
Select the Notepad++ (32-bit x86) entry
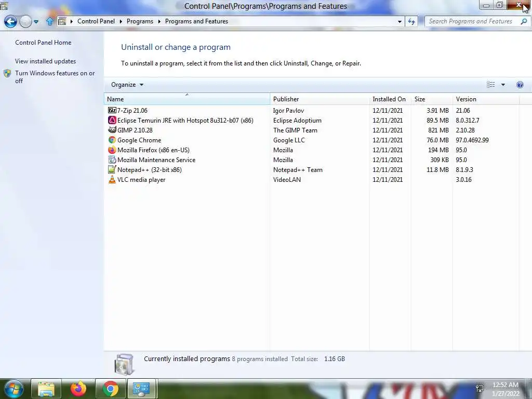click(x=149, y=169)
